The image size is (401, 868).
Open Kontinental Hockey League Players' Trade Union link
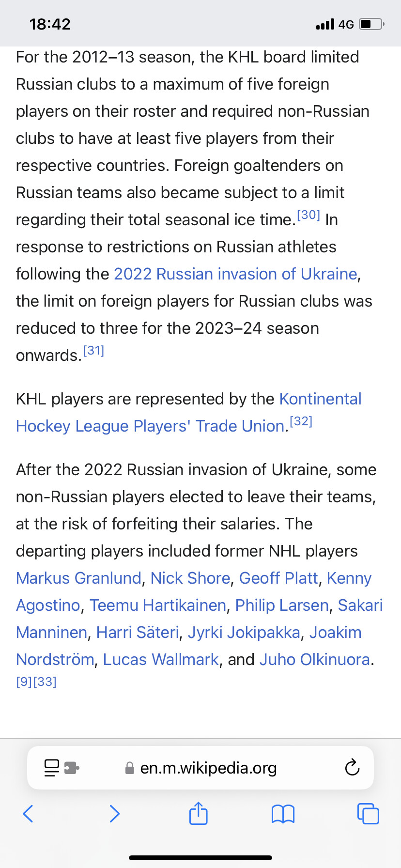(x=189, y=413)
